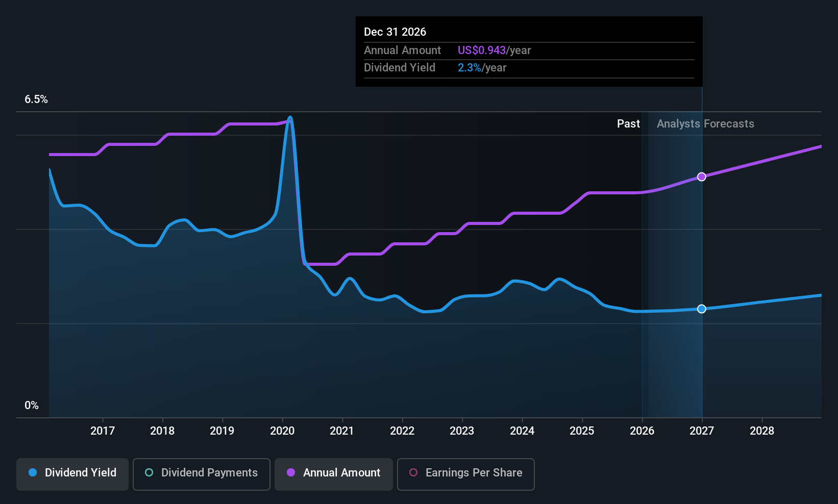Click the 2.3%/year dividend yield value
This screenshot has width=838, height=504.
[482, 68]
